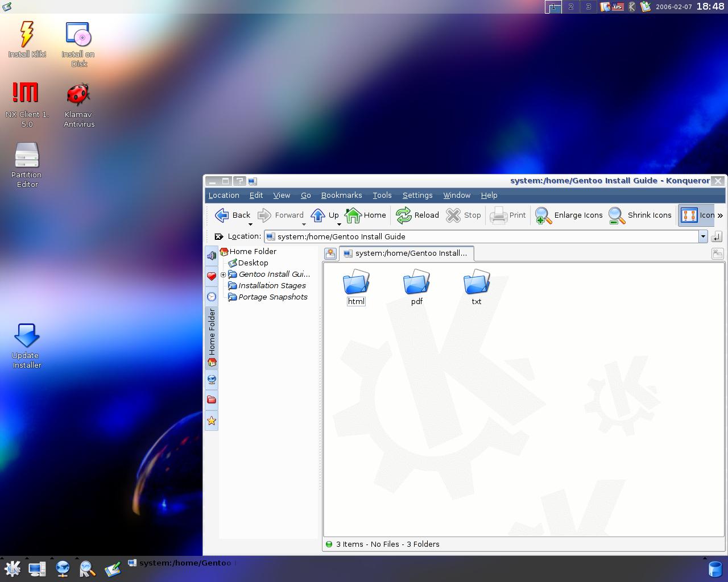Click the Location address input field
The image size is (728, 582).
click(482, 236)
